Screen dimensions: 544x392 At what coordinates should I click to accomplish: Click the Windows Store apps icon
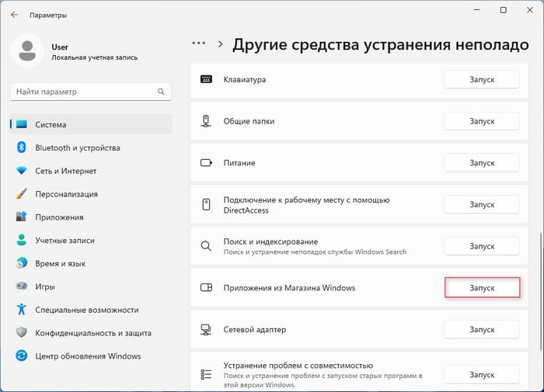coord(207,288)
